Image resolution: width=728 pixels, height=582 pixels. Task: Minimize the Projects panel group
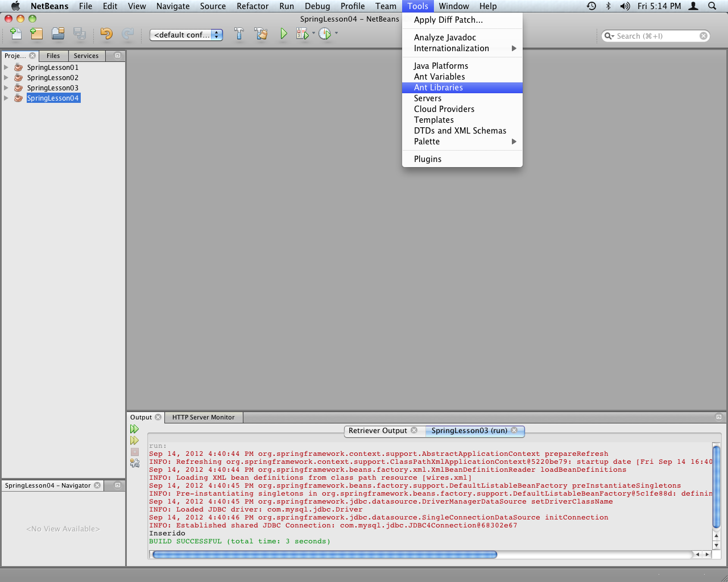coord(118,55)
